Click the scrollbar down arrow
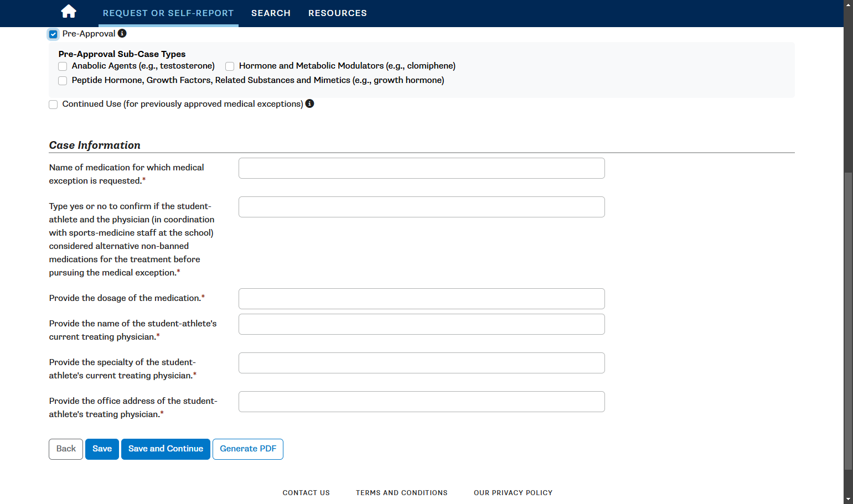This screenshot has height=504, width=853. click(848, 500)
